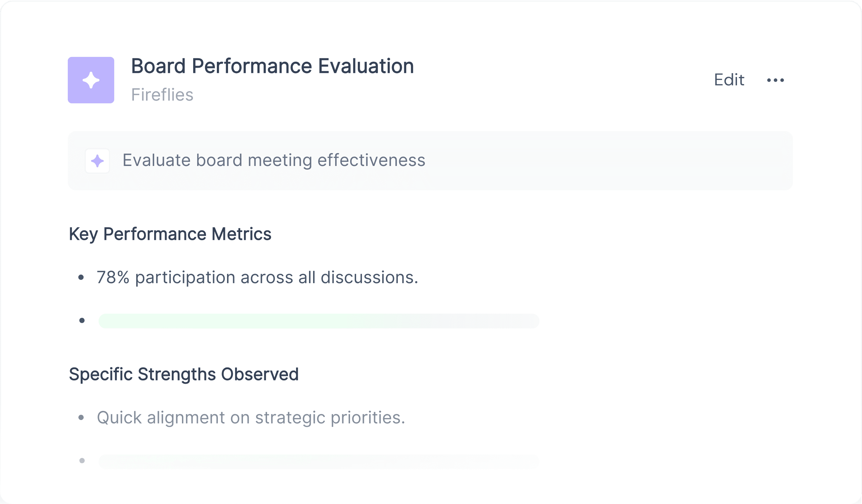Click the bullet before Quick alignment text

(x=81, y=418)
